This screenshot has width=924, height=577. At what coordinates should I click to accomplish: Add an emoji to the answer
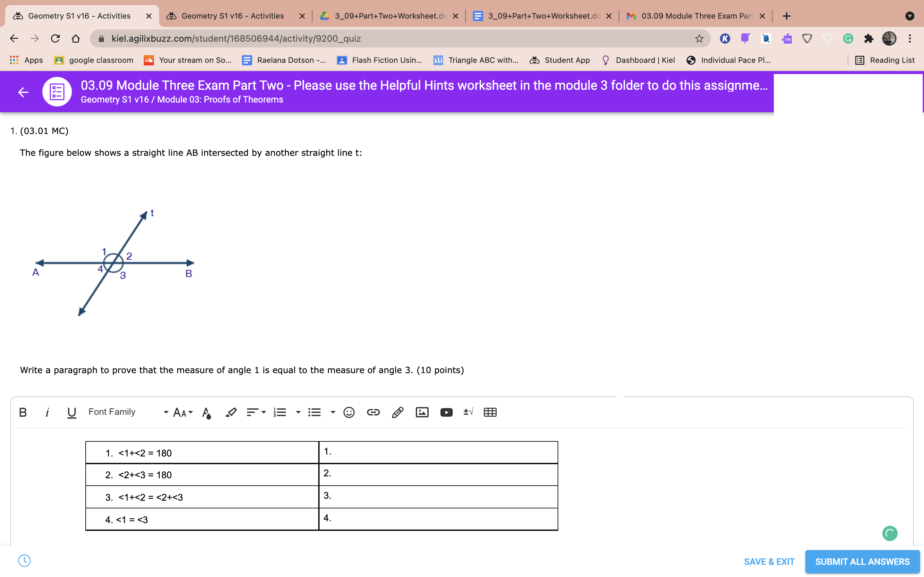(x=348, y=412)
